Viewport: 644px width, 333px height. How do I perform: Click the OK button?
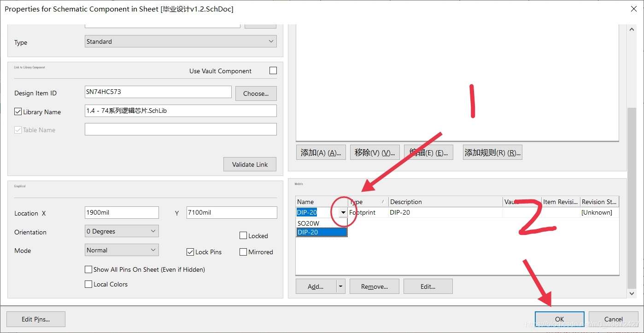click(x=560, y=319)
